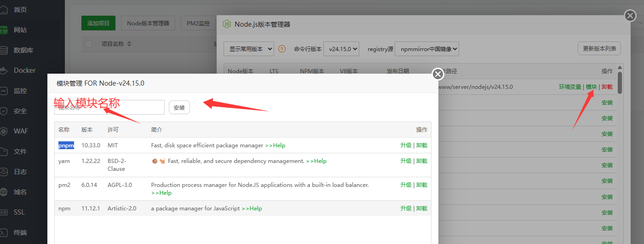Click 升级 for the yarn module
The height and width of the screenshot is (244, 644).
pos(406,161)
